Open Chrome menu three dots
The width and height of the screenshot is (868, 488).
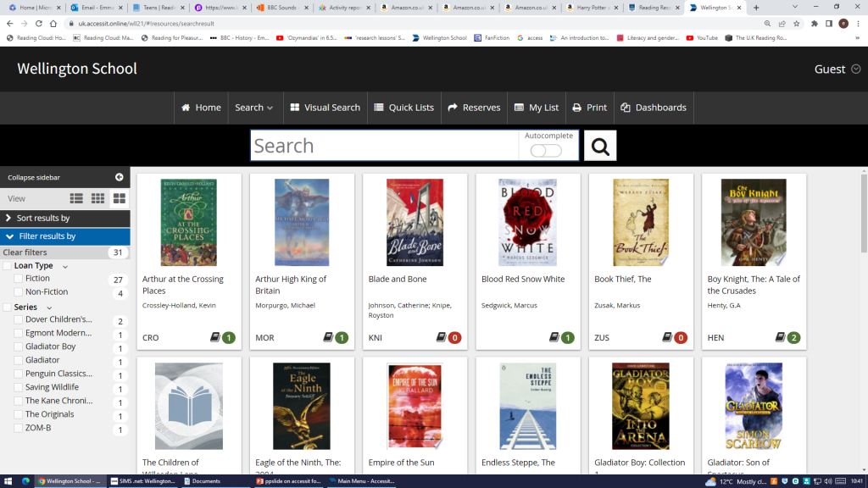point(858,24)
